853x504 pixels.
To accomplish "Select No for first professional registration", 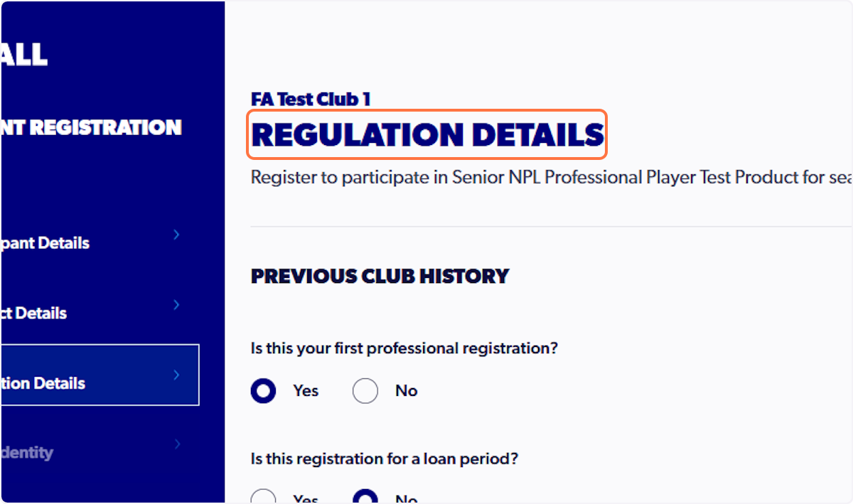I will [x=365, y=390].
